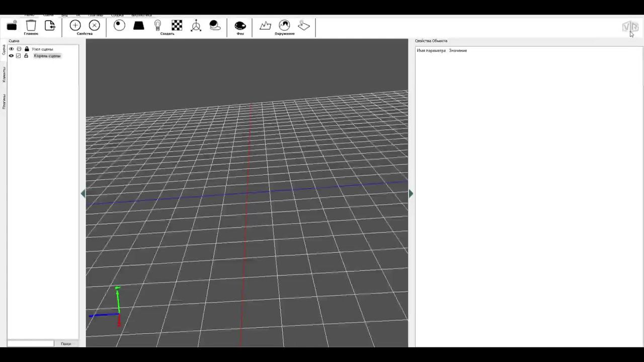The width and height of the screenshot is (644, 362).
Task: Select the Корень сцены tree item
Action: pos(47,56)
